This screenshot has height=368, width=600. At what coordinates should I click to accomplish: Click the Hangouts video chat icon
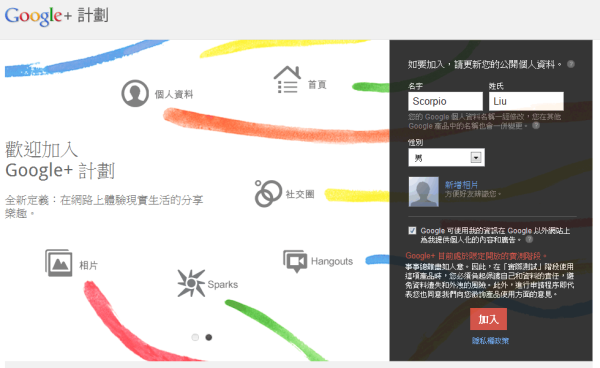coord(295,261)
